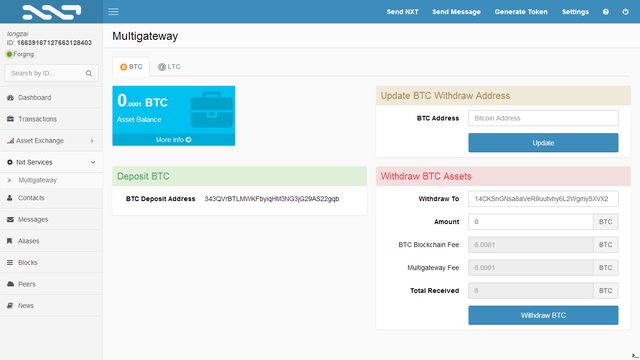Click Send NXT in the top bar

pyautogui.click(x=402, y=12)
